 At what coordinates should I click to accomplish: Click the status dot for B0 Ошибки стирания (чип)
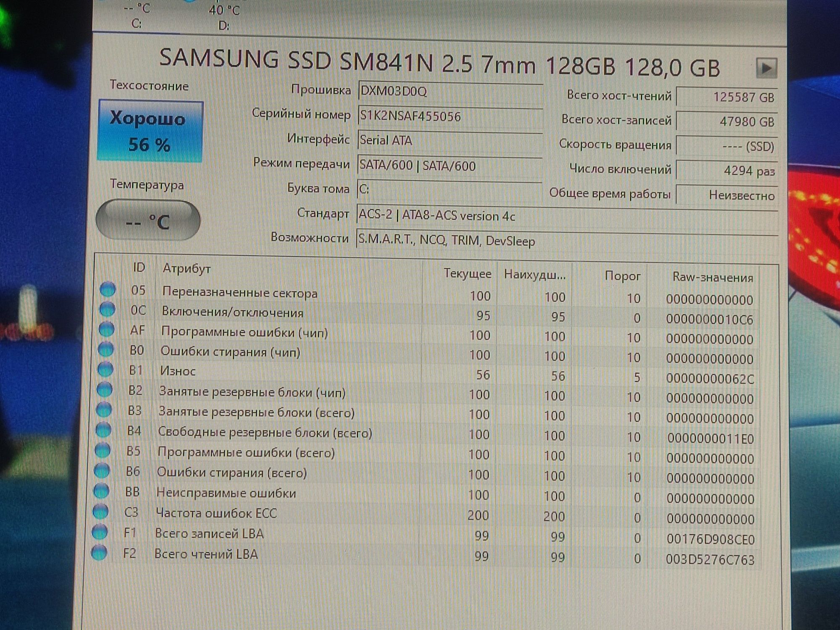[106, 349]
